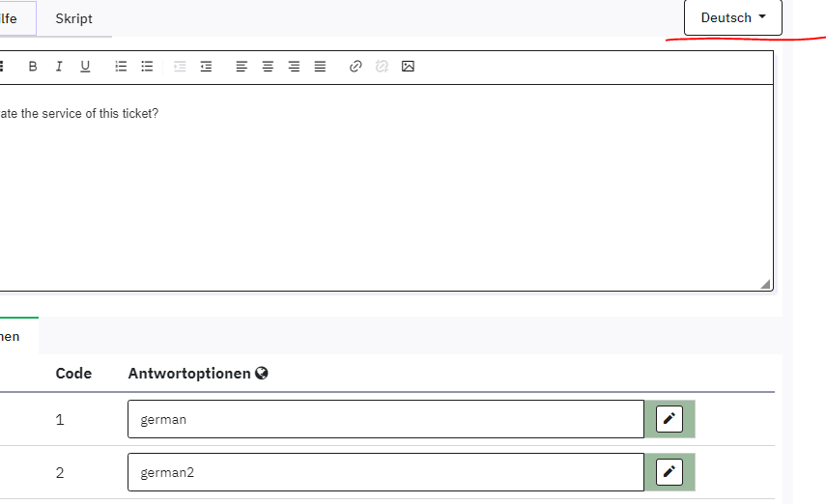Viewport: 826px width, 504px height.
Task: Insert a numbered list
Action: point(121,67)
